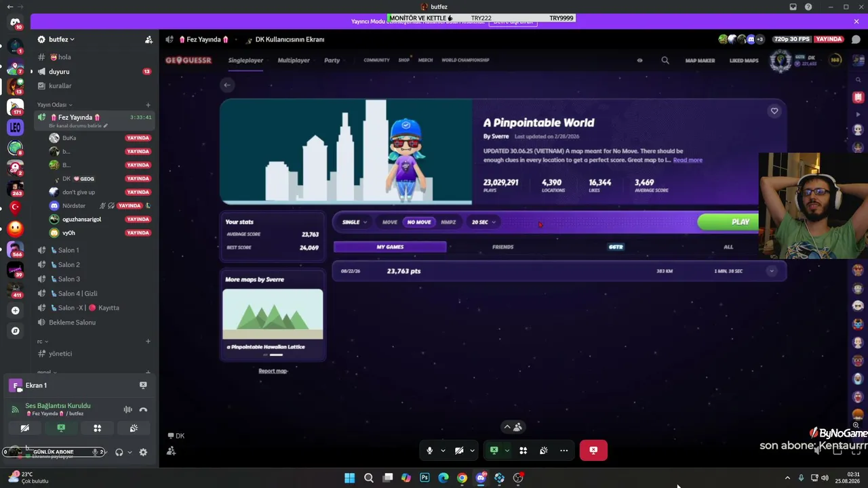Open the soundboard icon in the voice panel
Image resolution: width=868 pixels, height=488 pixels.
click(x=134, y=428)
